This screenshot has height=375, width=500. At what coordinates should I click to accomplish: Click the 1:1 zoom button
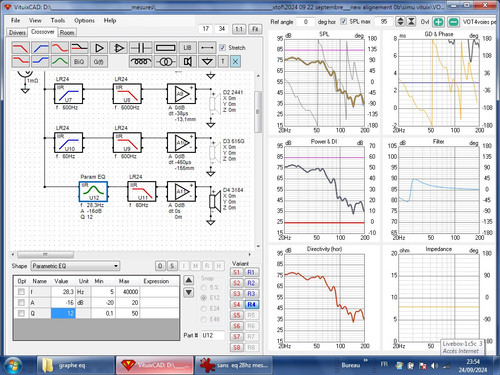[x=239, y=29]
